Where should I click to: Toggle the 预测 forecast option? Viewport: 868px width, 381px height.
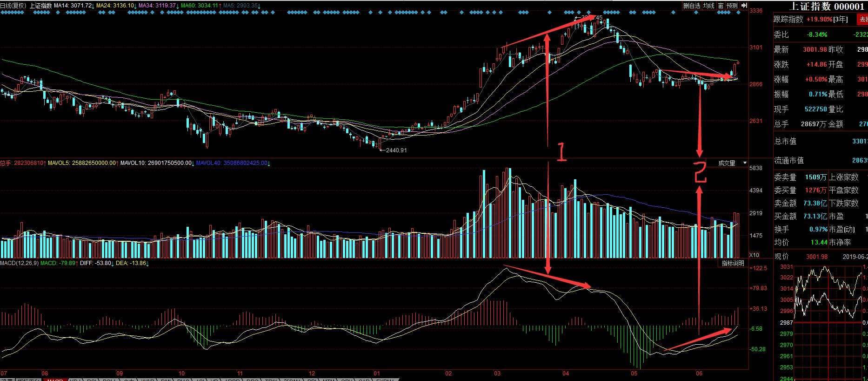coord(732,6)
